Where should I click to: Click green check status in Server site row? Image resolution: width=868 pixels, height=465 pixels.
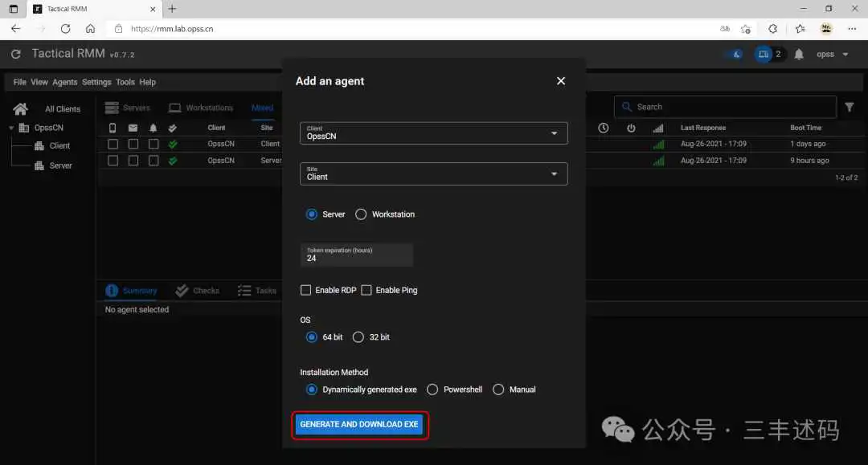(174, 161)
